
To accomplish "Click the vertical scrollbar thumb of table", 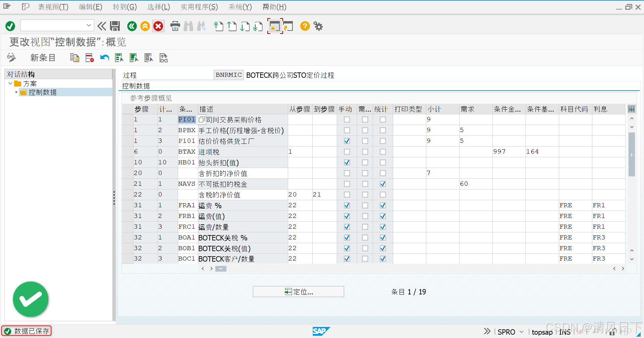I will click(632, 154).
